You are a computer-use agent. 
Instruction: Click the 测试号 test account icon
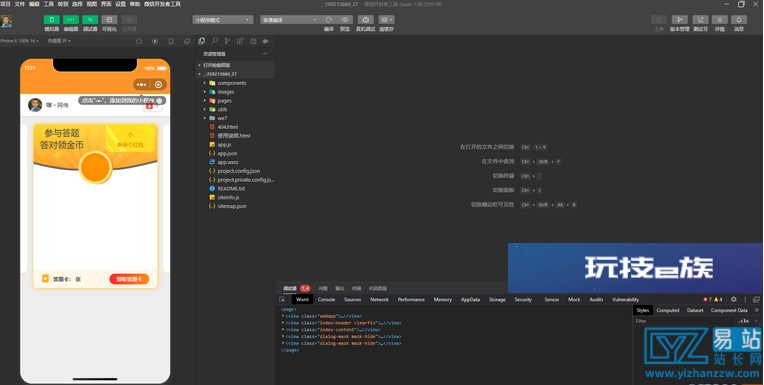[700, 20]
